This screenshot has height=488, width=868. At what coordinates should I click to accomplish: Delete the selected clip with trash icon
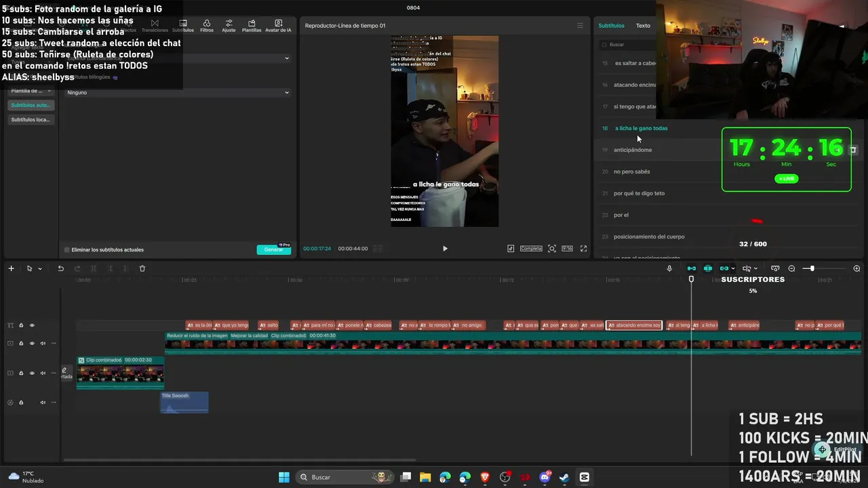(x=142, y=268)
